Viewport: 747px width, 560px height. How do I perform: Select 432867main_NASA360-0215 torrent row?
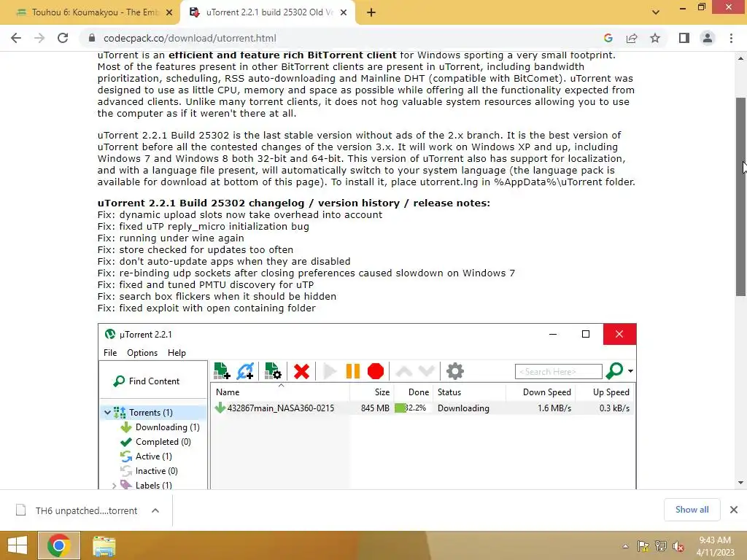(423, 408)
